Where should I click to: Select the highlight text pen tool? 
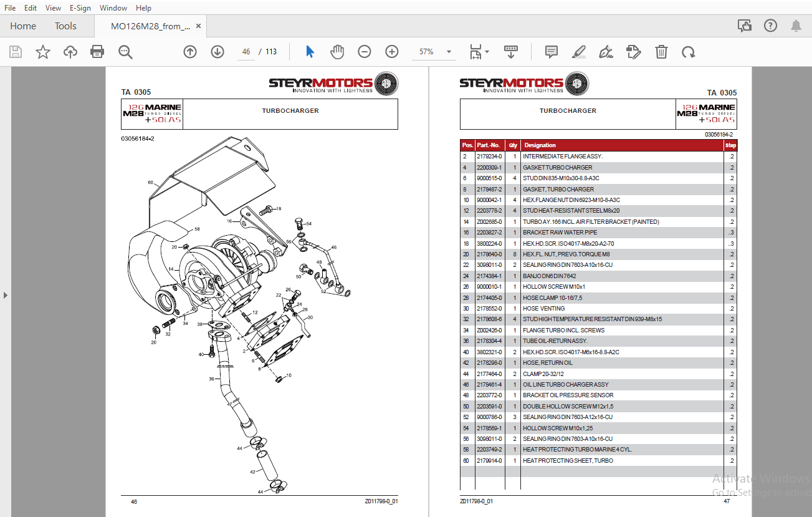tap(579, 52)
